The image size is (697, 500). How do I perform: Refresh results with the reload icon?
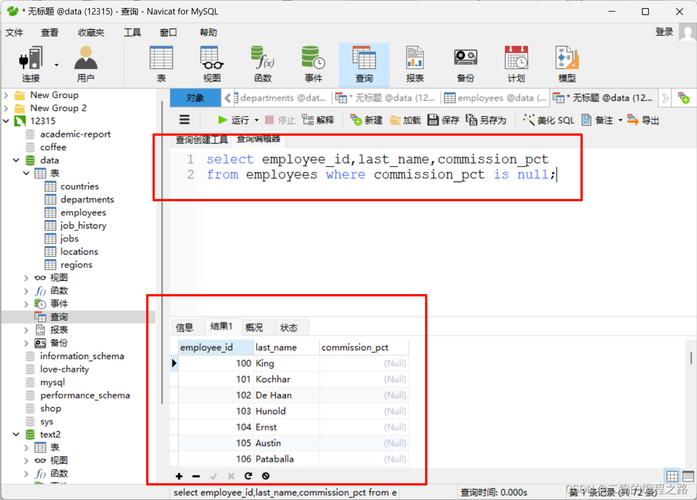248,476
